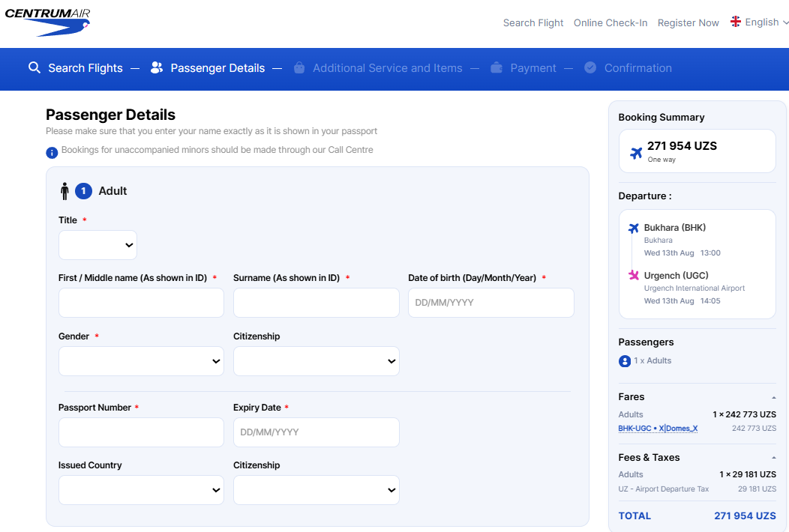
Task: Click the passenger icon next to 1 x Adults
Action: [625, 361]
